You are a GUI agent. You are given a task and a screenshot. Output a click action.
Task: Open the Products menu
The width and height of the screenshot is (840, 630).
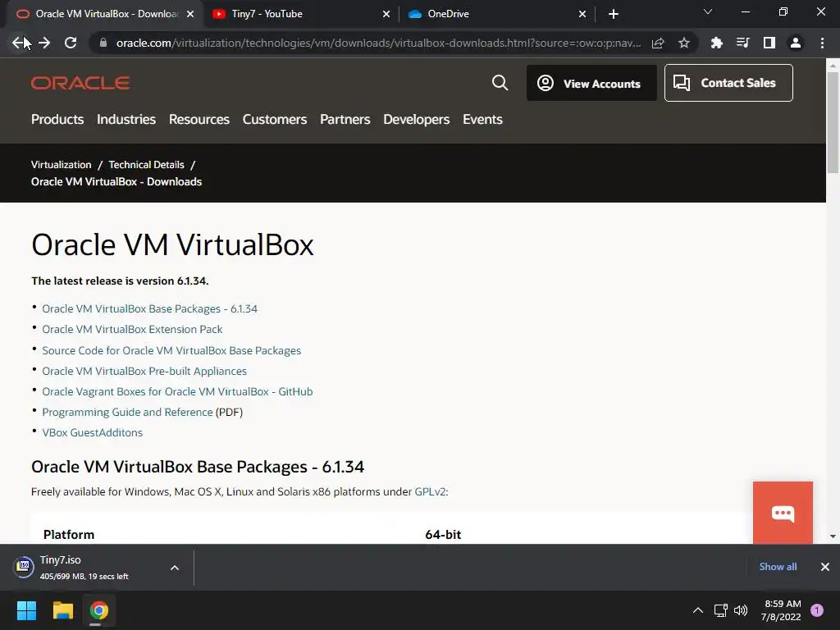point(57,120)
